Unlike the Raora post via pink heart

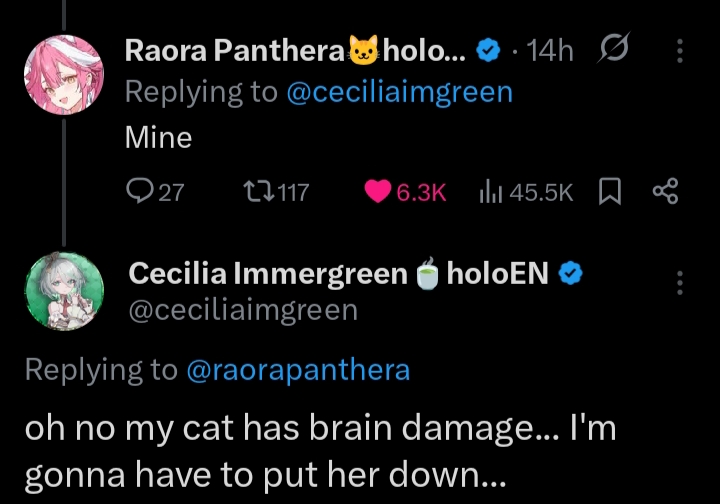click(377, 191)
